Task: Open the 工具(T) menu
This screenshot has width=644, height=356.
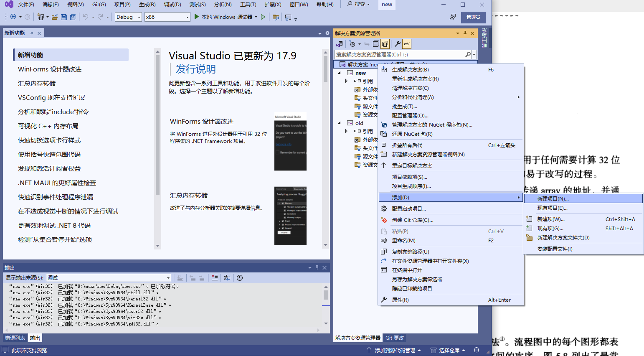Action: (x=248, y=5)
